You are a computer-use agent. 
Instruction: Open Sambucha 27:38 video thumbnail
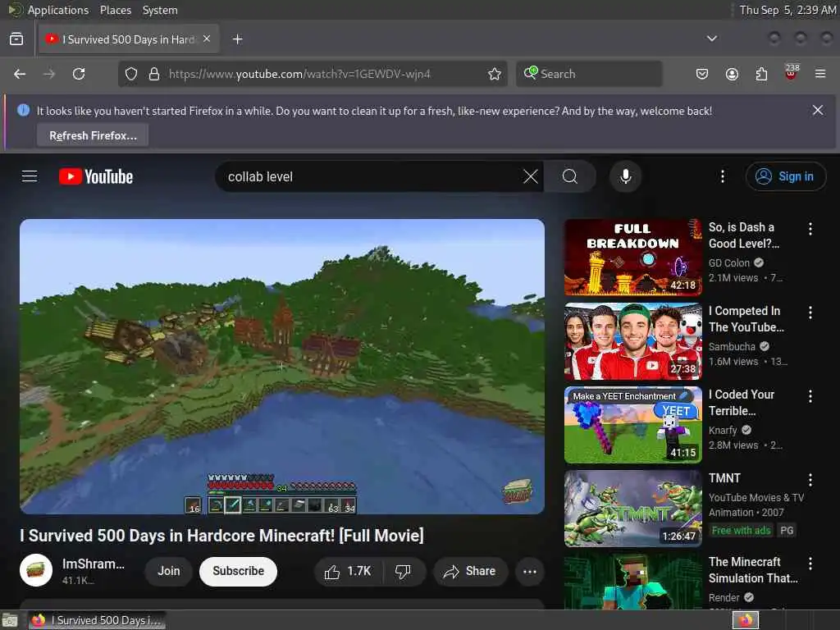pos(632,340)
